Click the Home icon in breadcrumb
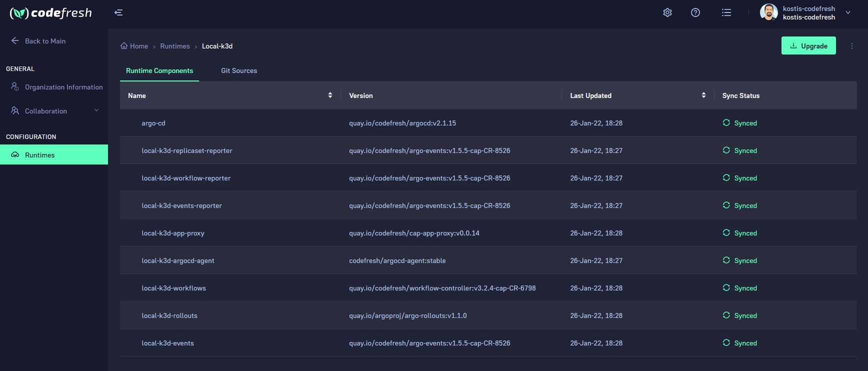This screenshot has width=868, height=371. click(124, 46)
